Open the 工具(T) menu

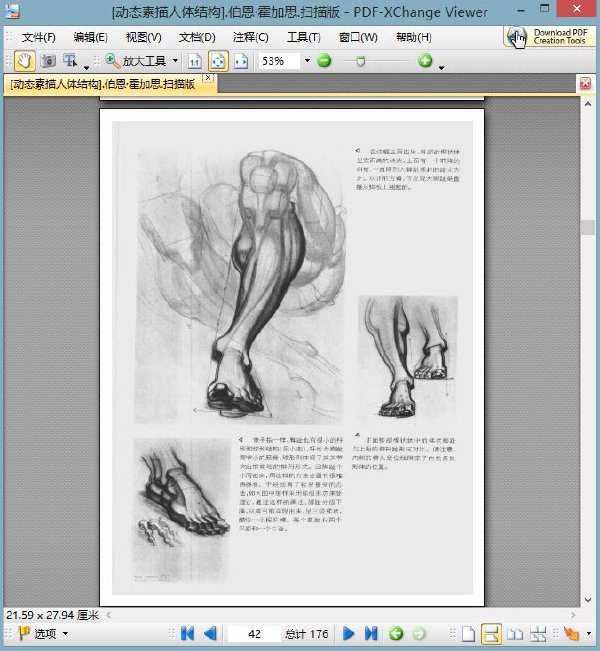click(304, 37)
